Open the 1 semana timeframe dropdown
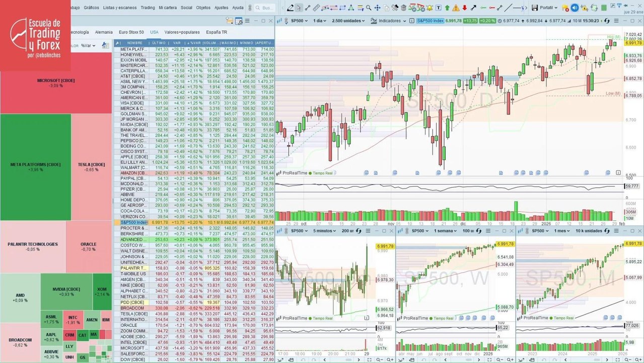This screenshot has width=644, height=363. (445, 231)
